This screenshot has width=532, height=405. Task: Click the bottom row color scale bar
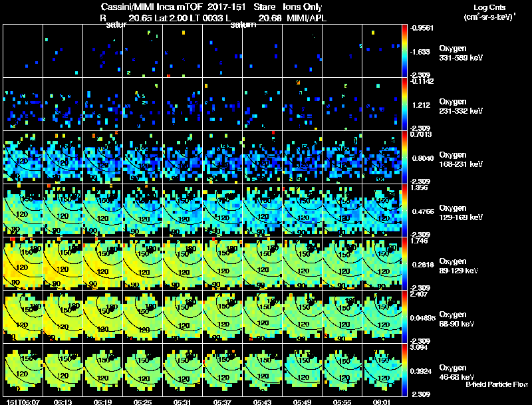404,370
